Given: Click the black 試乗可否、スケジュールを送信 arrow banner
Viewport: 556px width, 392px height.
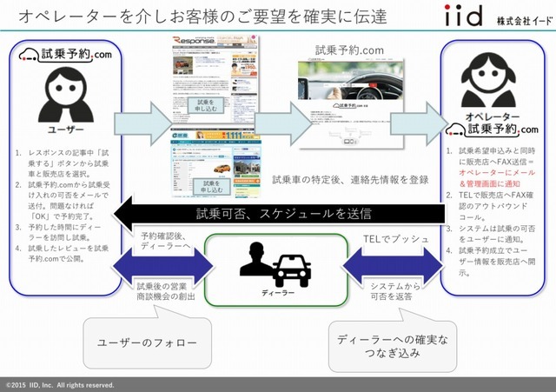Looking at the screenshot, I should [x=279, y=213].
